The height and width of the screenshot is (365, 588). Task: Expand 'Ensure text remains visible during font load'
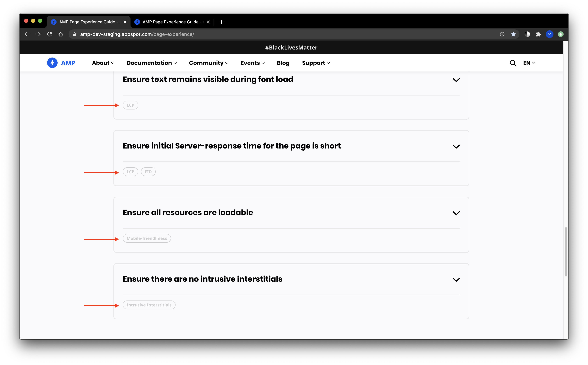(x=456, y=80)
